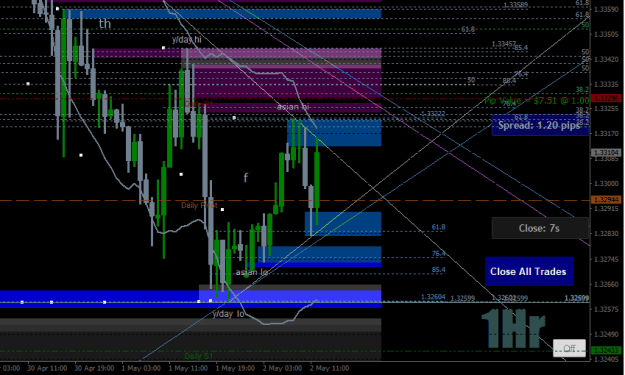The image size is (625, 375).
Task: Click the blue 76.4 Fibonacci level label
Action: [438, 253]
